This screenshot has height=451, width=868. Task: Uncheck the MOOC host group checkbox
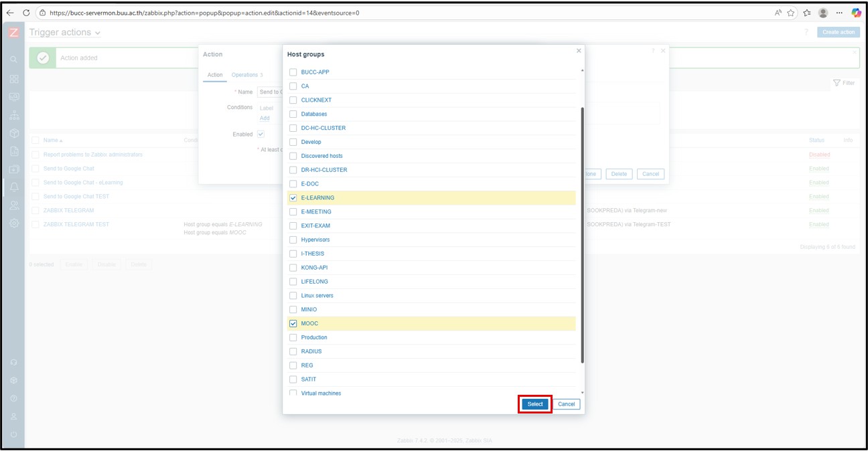click(293, 324)
